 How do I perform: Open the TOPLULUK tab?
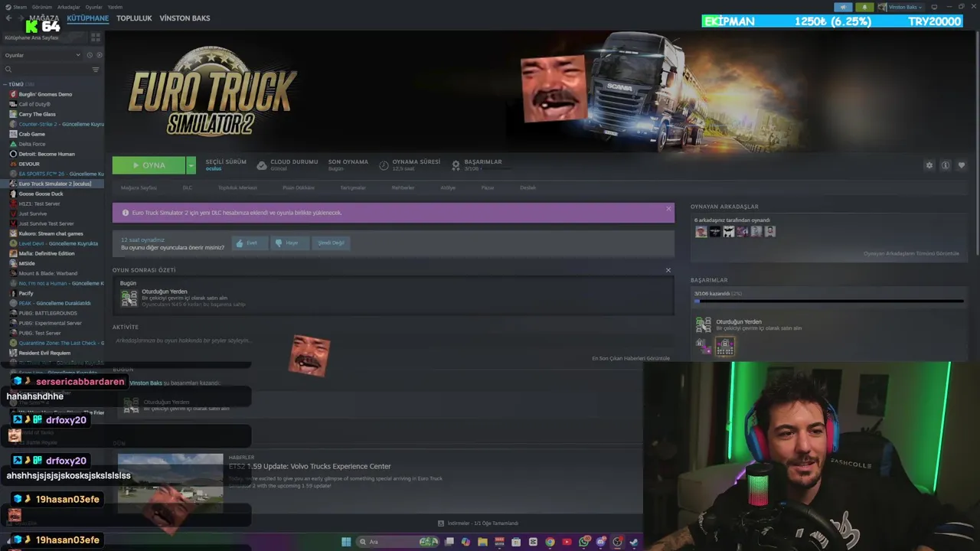point(134,18)
